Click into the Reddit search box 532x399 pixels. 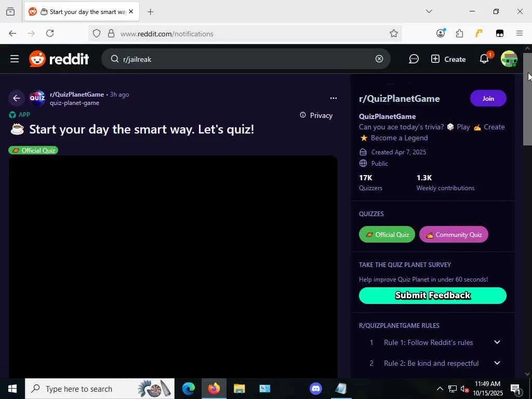point(246,59)
